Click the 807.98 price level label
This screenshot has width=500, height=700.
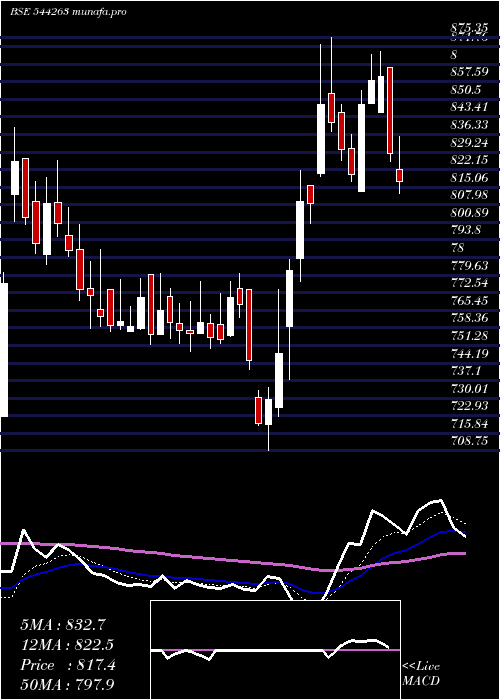[x=470, y=196]
